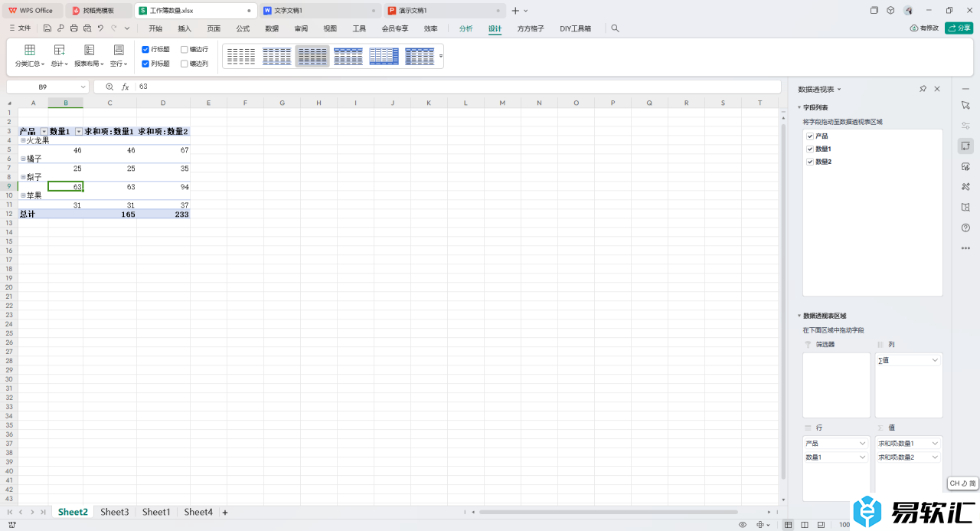
Task: Open the 公式 ribbon tab
Action: [x=243, y=28]
